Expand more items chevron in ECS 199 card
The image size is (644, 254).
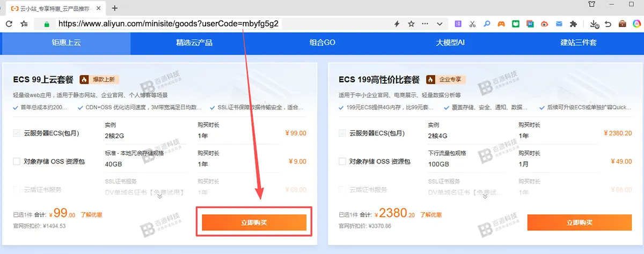pyautogui.click(x=485, y=196)
